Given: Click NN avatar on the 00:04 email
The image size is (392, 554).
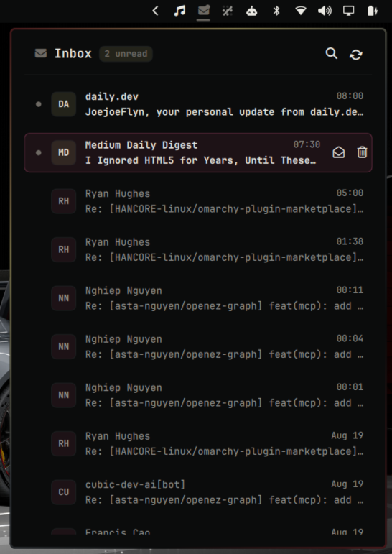Looking at the screenshot, I should [x=64, y=346].
